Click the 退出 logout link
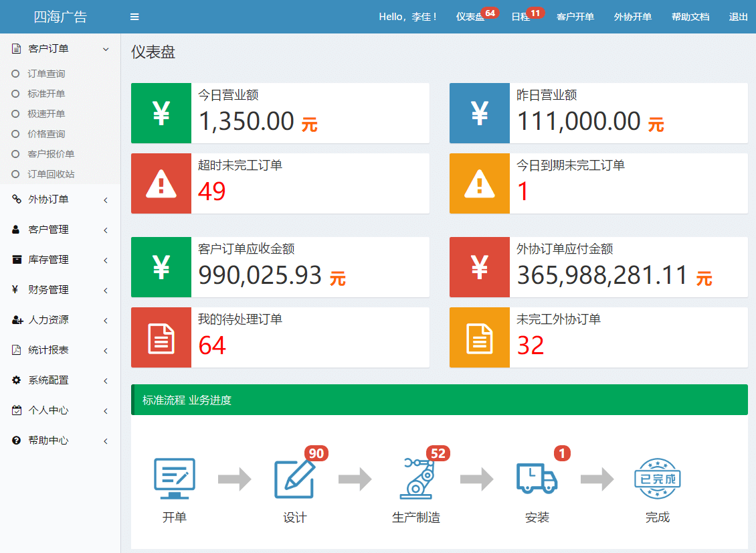This screenshot has width=756, height=553. [x=738, y=17]
